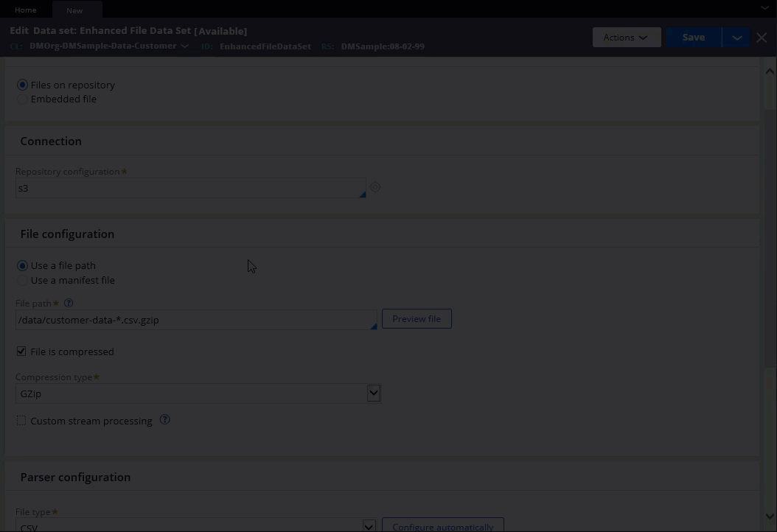777x532 pixels.
Task: Select Use a manifest file option
Action: [22, 280]
